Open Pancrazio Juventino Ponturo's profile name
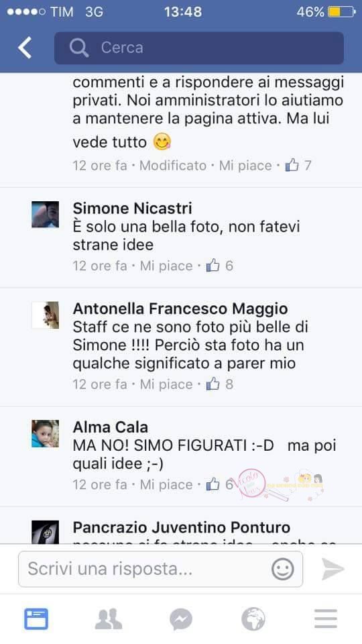 click(182, 528)
